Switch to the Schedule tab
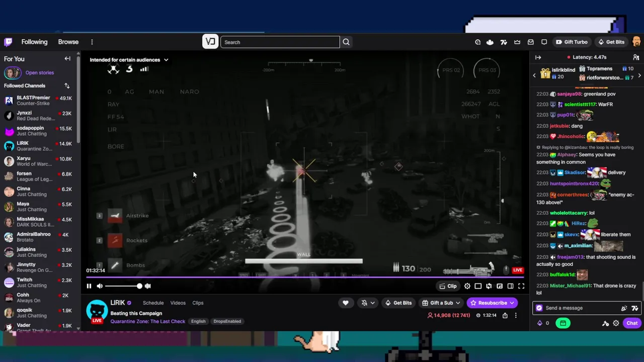 pyautogui.click(x=153, y=303)
